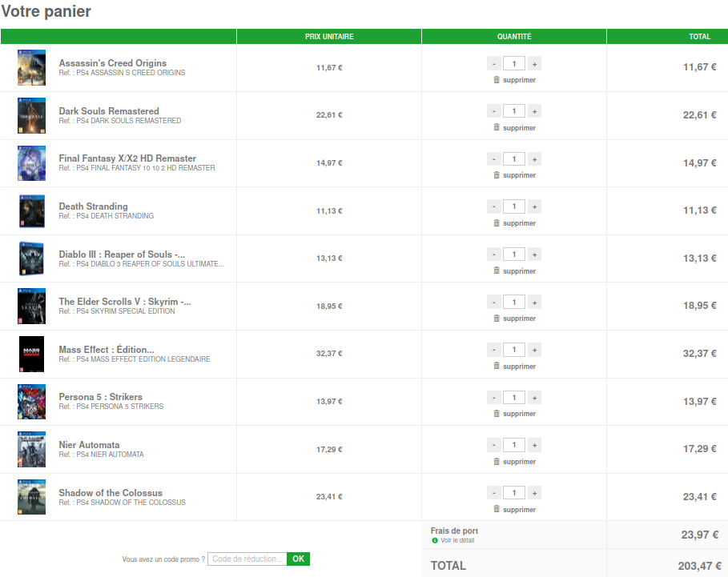
Task: Increase quantity of Shadow of the Colossus
Action: pyautogui.click(x=534, y=493)
